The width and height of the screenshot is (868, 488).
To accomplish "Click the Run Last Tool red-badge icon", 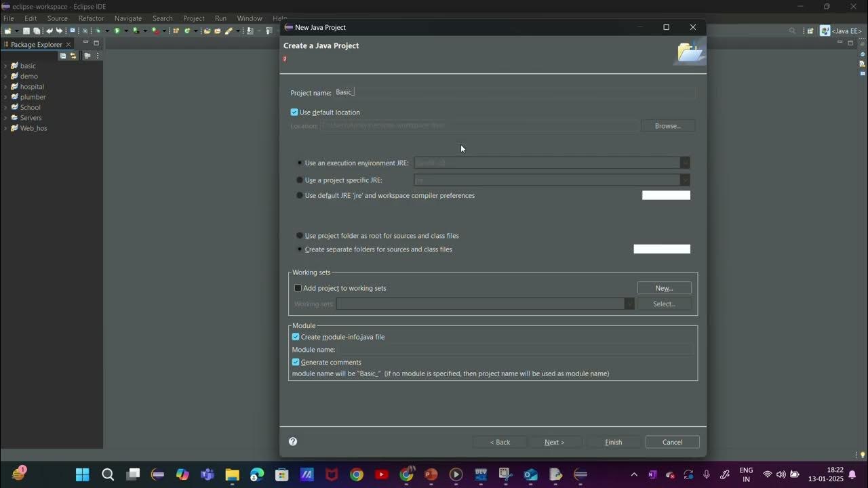I will 156,30.
